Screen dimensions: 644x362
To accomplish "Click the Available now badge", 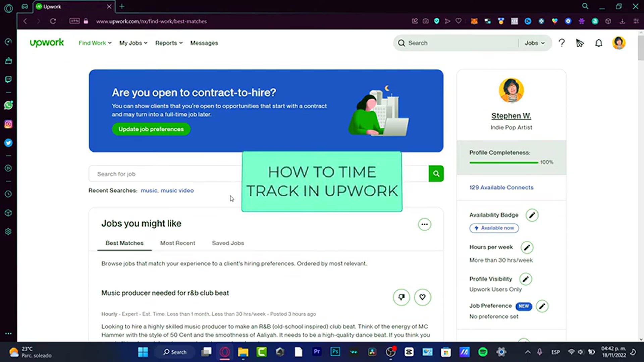I will tap(494, 228).
